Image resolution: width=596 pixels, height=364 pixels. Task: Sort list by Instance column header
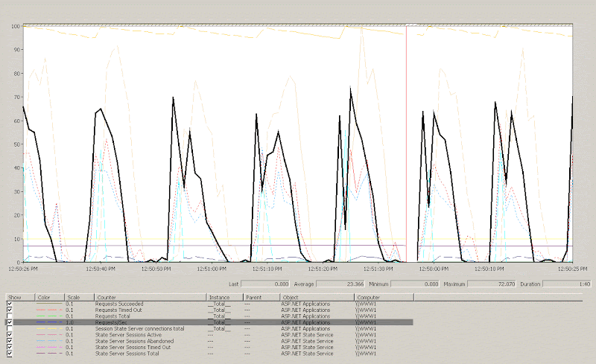coord(223,297)
